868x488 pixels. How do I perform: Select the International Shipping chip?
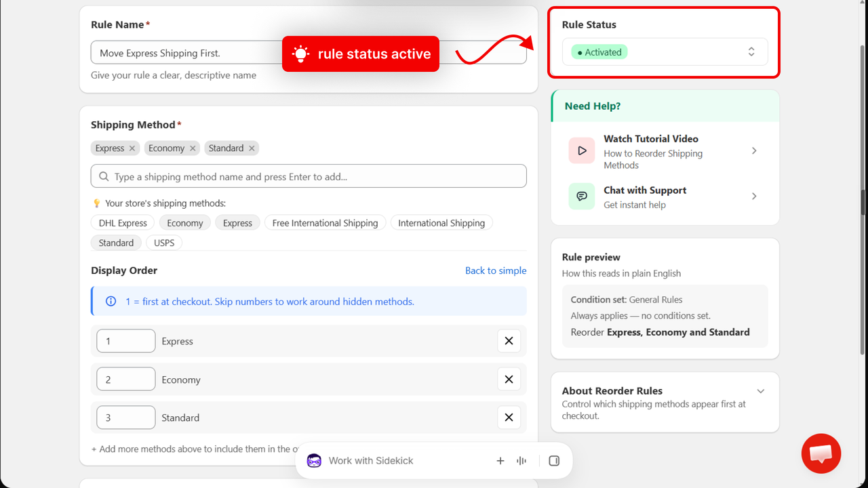point(441,223)
